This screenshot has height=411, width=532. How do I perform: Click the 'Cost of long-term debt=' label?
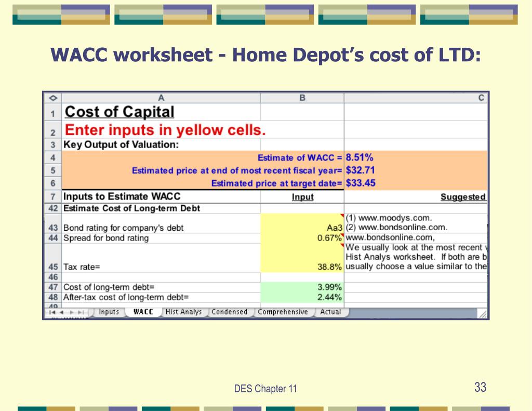109,287
